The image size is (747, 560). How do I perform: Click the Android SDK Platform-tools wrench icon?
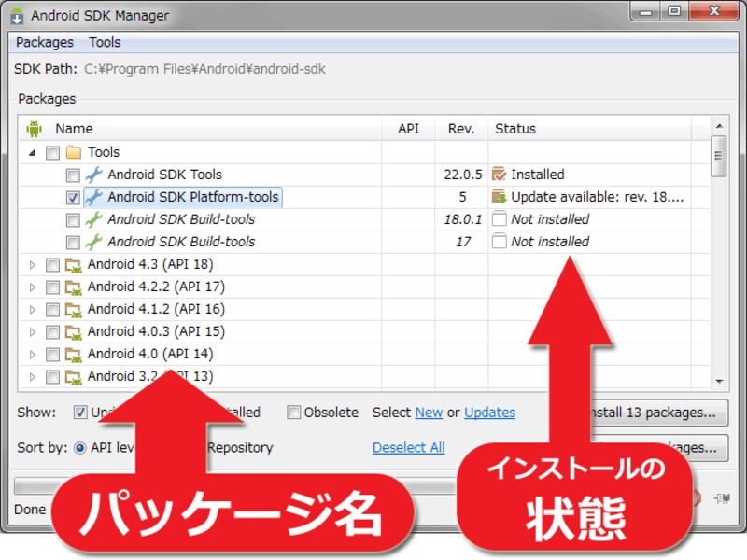[93, 197]
